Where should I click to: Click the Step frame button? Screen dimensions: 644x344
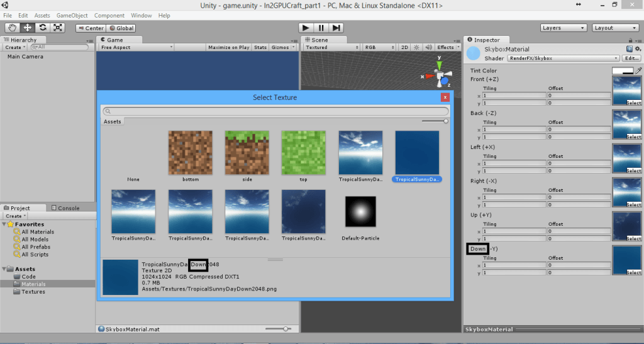[336, 28]
